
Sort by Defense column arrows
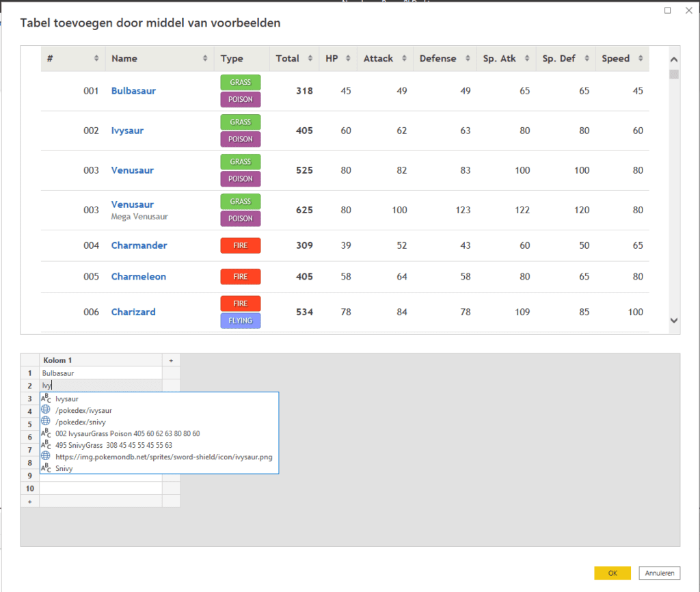[x=468, y=59]
